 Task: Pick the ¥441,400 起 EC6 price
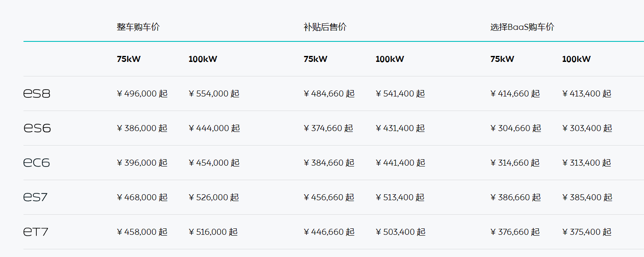click(401, 163)
